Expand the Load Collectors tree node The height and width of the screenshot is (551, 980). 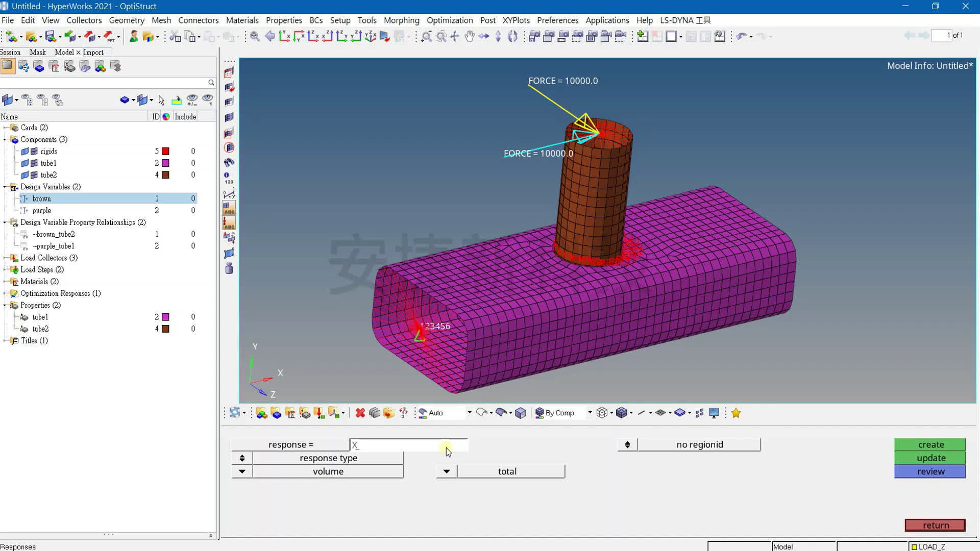pos(5,258)
